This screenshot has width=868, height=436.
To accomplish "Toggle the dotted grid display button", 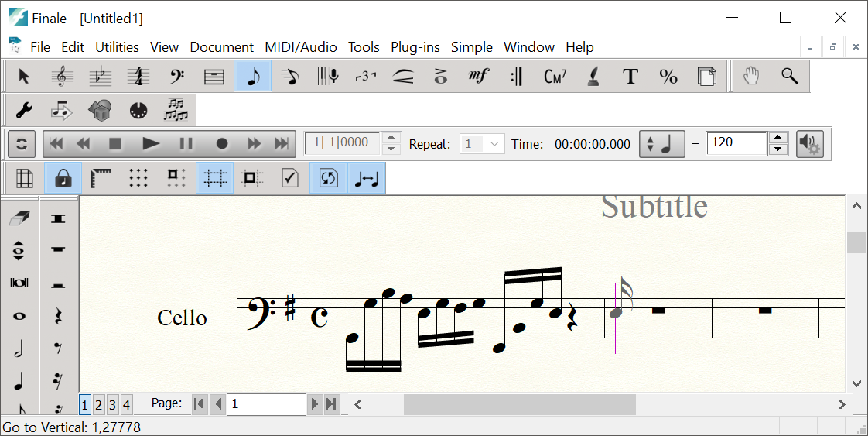I will [x=138, y=178].
